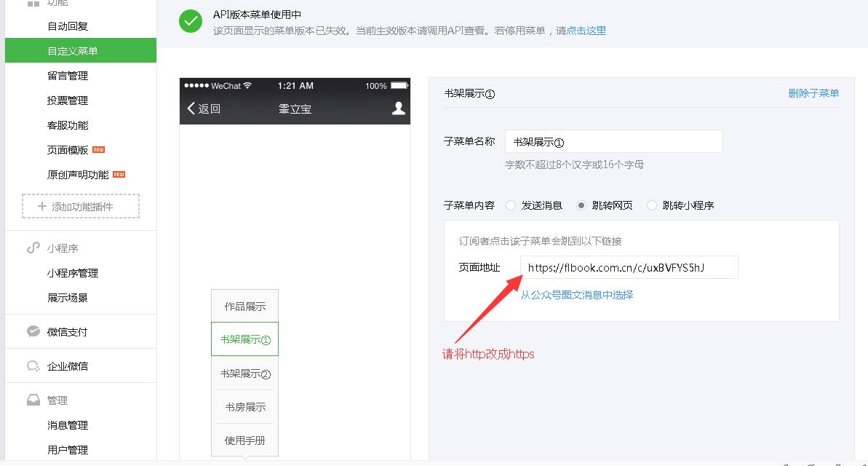The height and width of the screenshot is (466, 868).
Task: Click the 子菜单名称 input field
Action: point(614,141)
